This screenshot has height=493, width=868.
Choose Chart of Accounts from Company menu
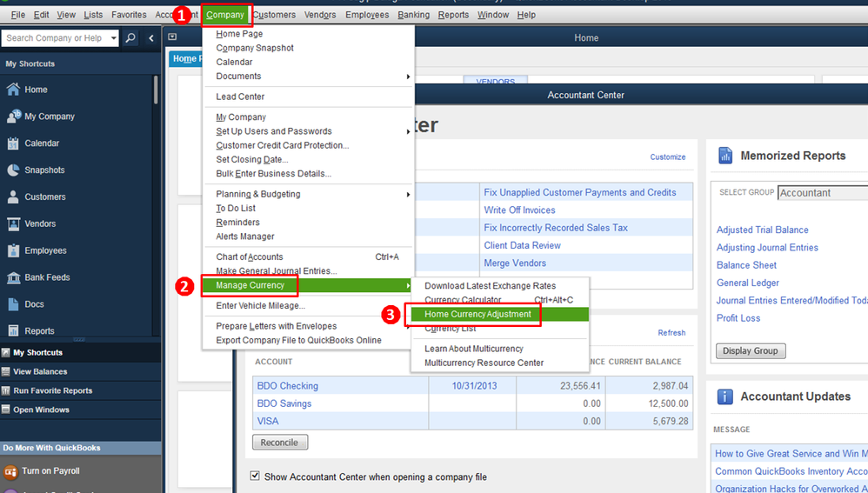point(249,256)
